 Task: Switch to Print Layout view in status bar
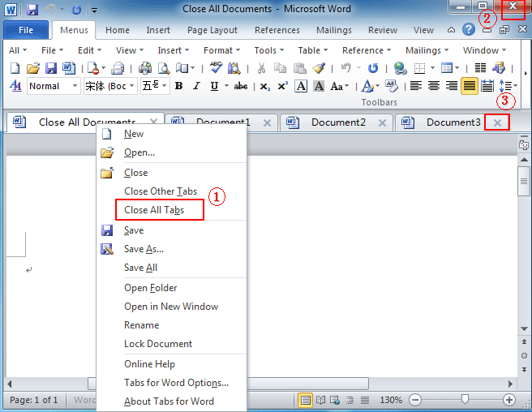click(x=306, y=400)
